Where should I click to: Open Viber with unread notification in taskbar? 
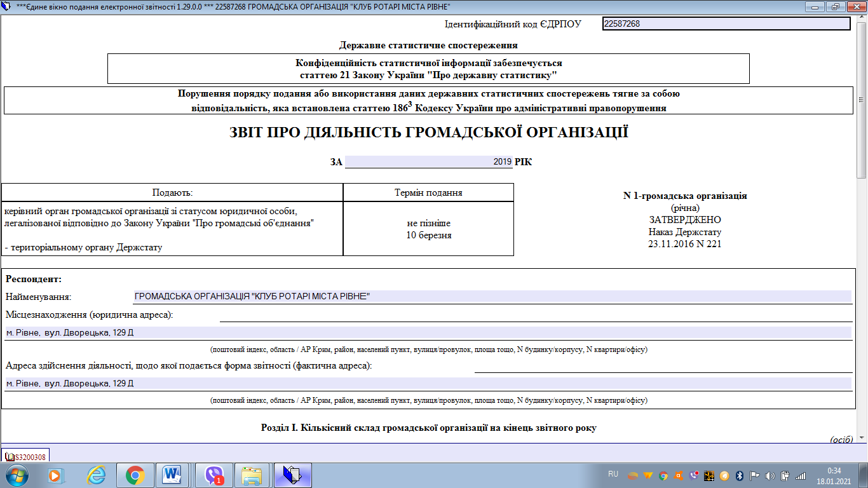coord(214,475)
